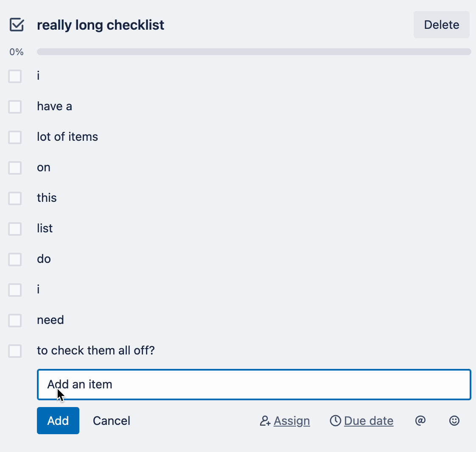Delete the really long checklist
The width and height of the screenshot is (476, 452).
[441, 25]
